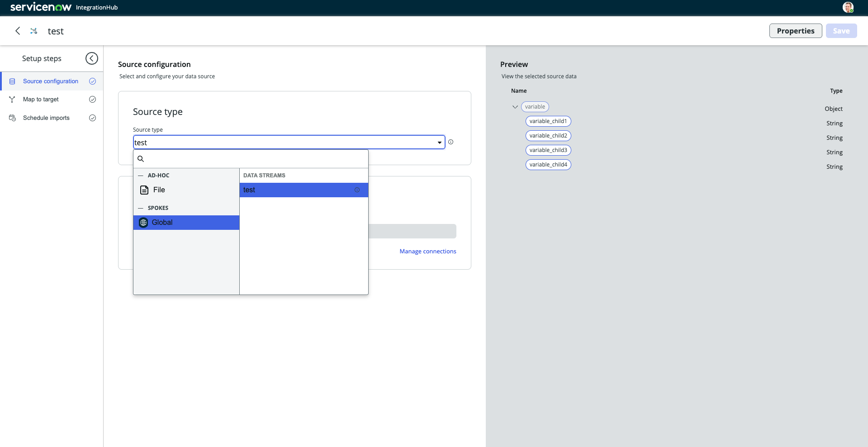Click the Preview heading

[x=514, y=64]
